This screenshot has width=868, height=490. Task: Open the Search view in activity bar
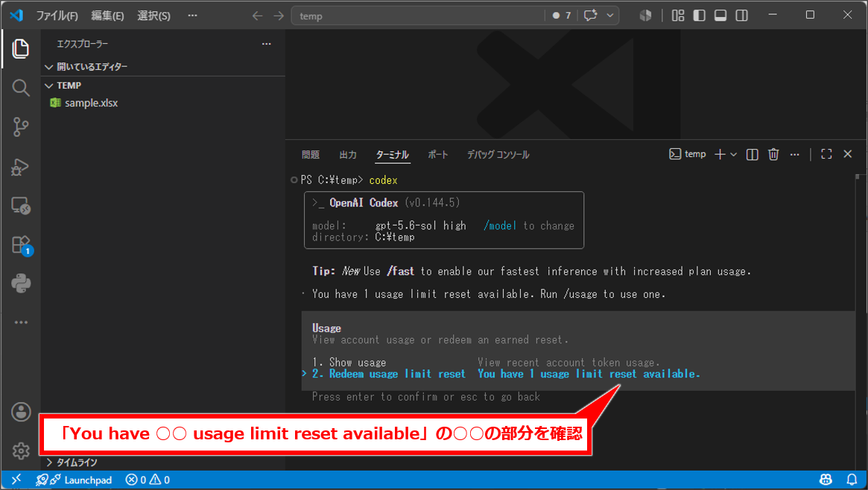click(20, 88)
